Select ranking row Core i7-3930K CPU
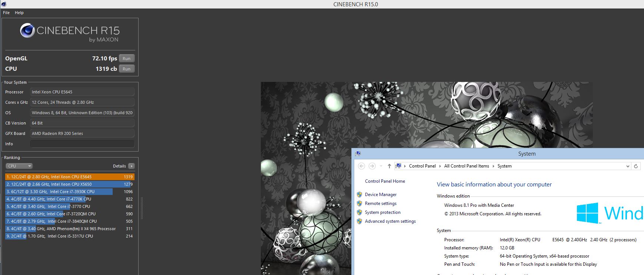The height and width of the screenshot is (275, 644). point(70,192)
